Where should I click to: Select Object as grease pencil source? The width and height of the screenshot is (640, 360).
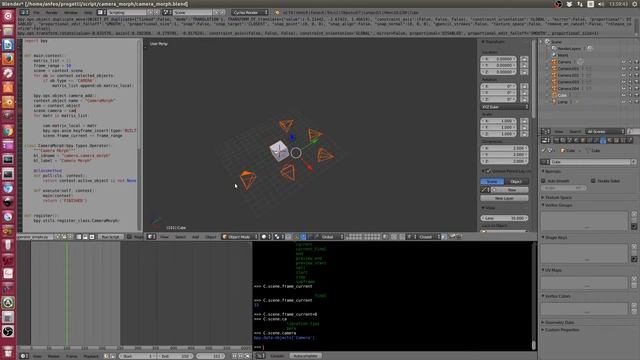click(x=516, y=181)
